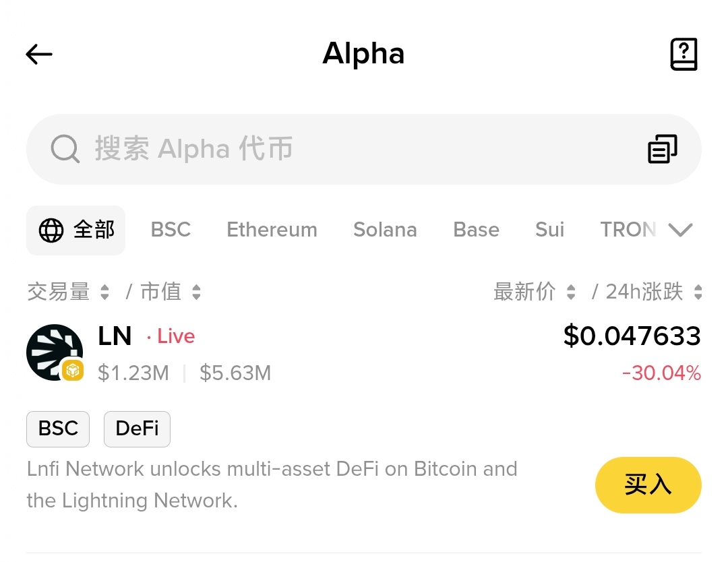Go back using the left arrow
The image size is (728, 562).
[39, 55]
